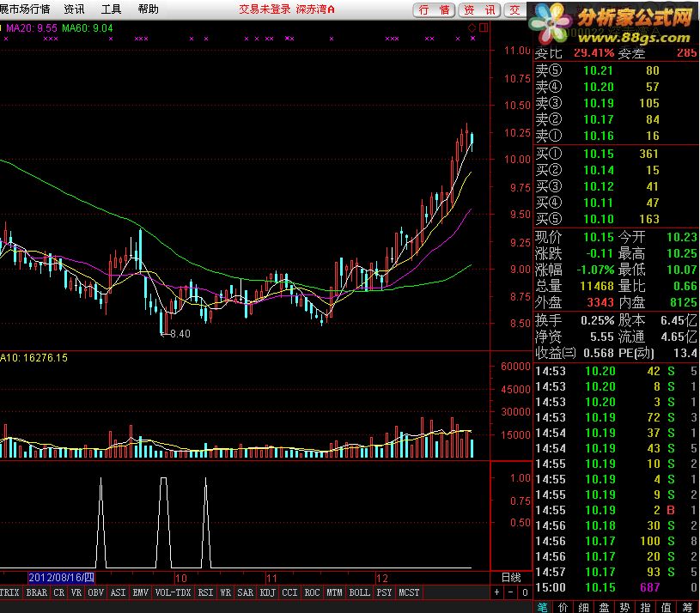Click the 涨幅 -1.07% value

[x=595, y=270]
